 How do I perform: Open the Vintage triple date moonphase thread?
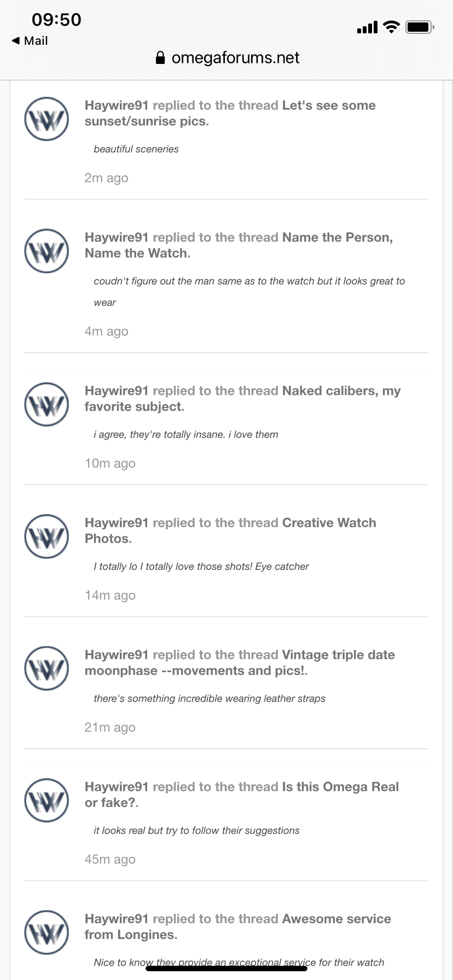click(x=338, y=655)
